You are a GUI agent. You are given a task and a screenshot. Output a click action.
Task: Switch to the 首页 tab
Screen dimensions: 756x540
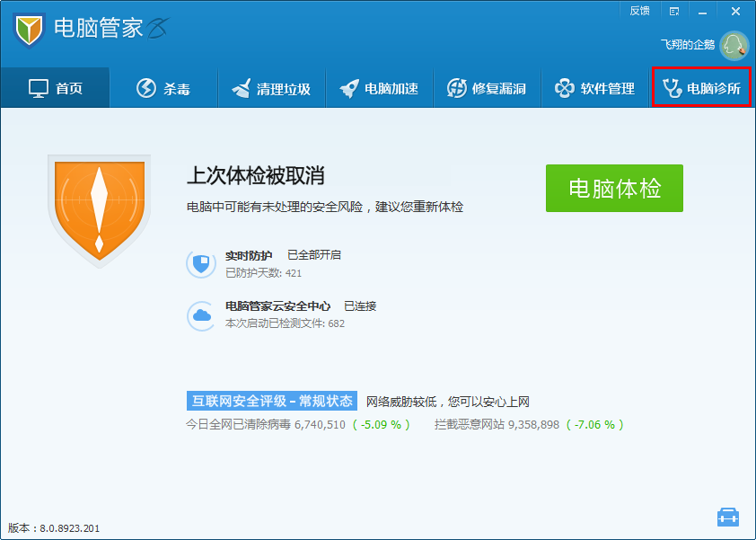coord(56,87)
